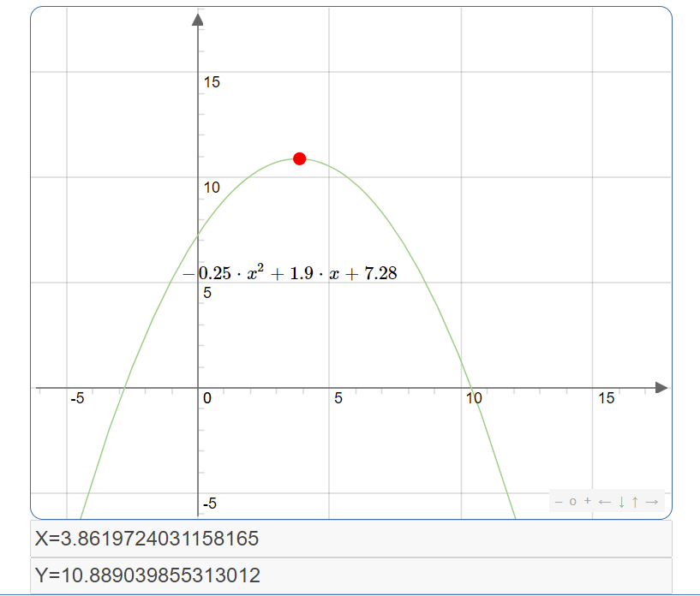Zoom in using the plus icon
The width and height of the screenshot is (700, 596).
pyautogui.click(x=588, y=502)
